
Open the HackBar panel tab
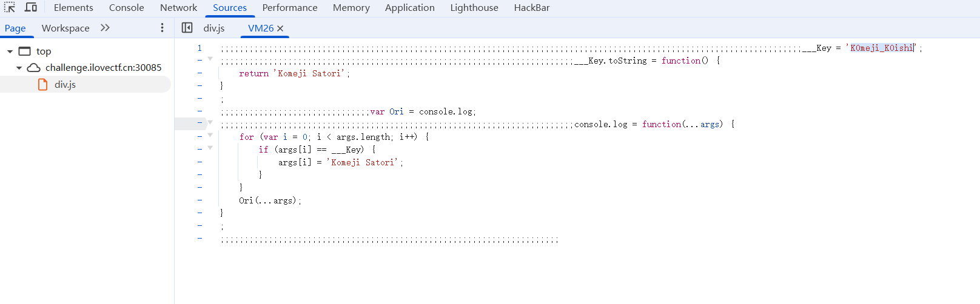point(531,8)
